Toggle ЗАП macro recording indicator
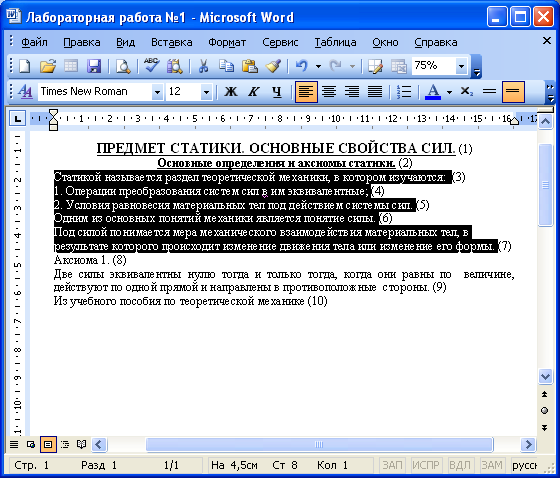The image size is (560, 478). point(392,465)
